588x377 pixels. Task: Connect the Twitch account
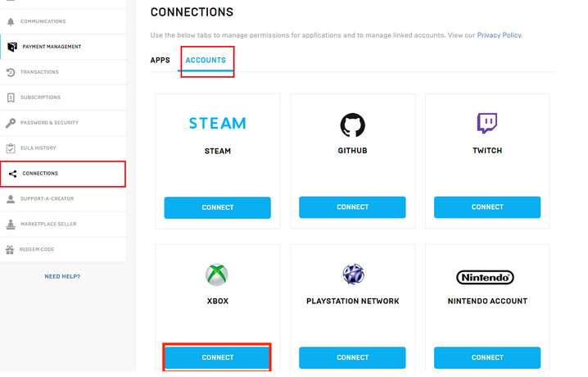(487, 207)
